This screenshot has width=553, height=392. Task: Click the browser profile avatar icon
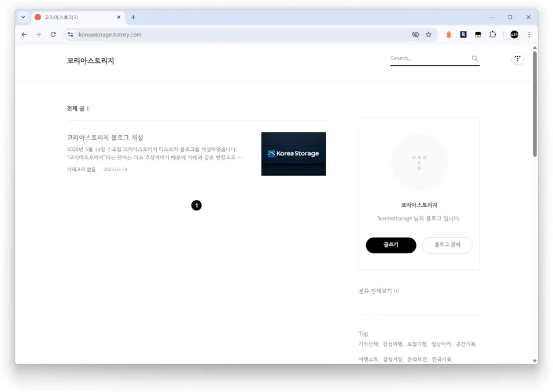514,34
